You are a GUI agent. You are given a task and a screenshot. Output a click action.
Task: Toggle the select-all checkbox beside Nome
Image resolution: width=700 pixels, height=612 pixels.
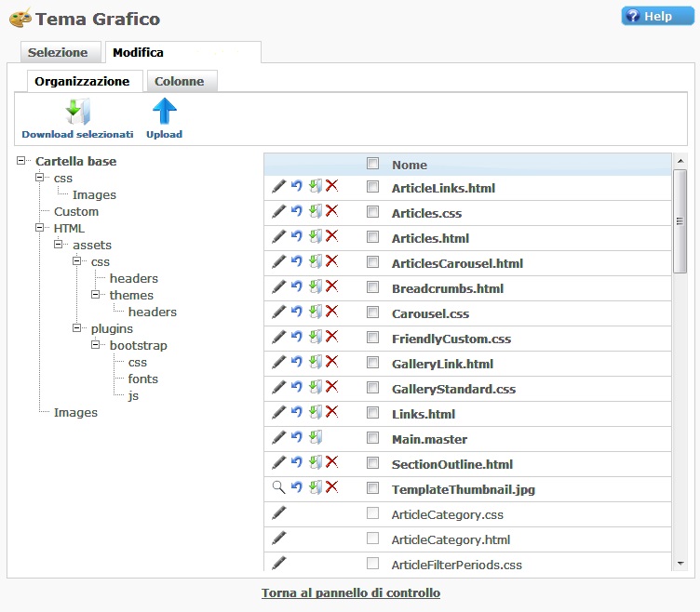point(372,164)
